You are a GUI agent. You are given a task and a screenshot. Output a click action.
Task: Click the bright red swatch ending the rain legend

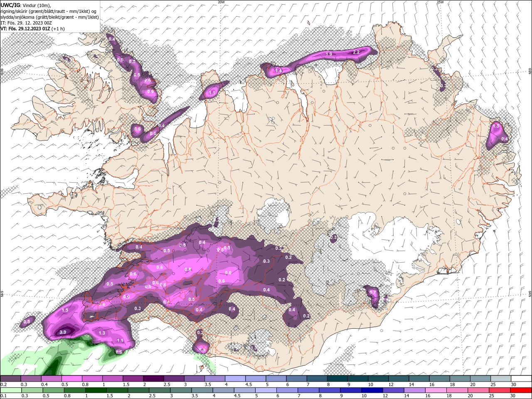pyautogui.click(x=521, y=390)
